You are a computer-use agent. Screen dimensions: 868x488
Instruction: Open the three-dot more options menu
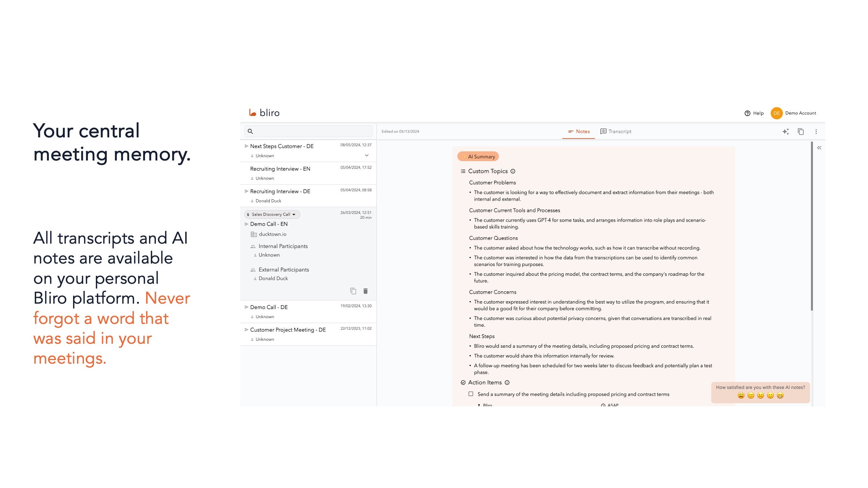click(x=816, y=132)
